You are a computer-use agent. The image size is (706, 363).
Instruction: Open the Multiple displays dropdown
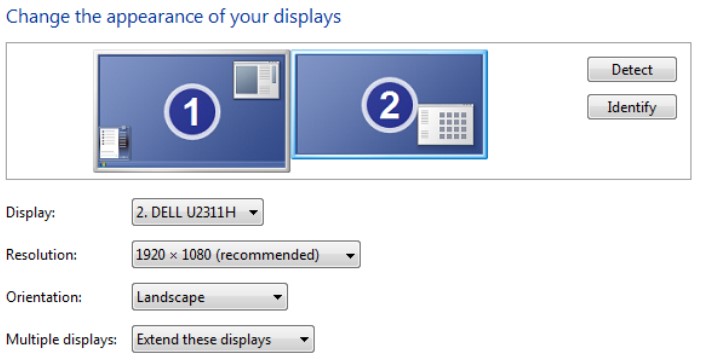coord(223,339)
